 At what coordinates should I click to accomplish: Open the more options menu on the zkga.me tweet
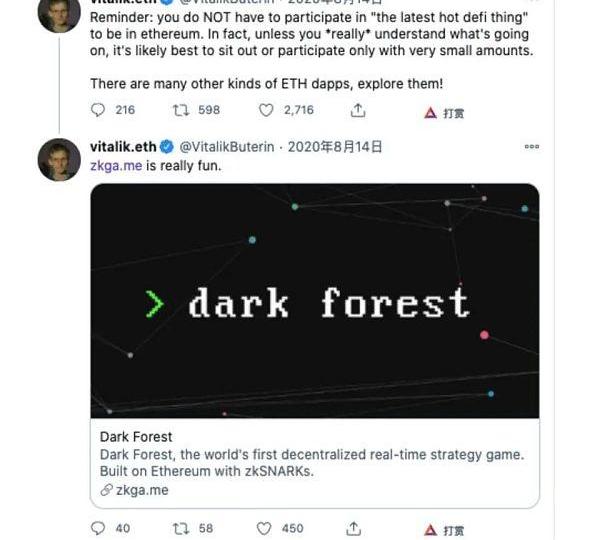(531, 147)
